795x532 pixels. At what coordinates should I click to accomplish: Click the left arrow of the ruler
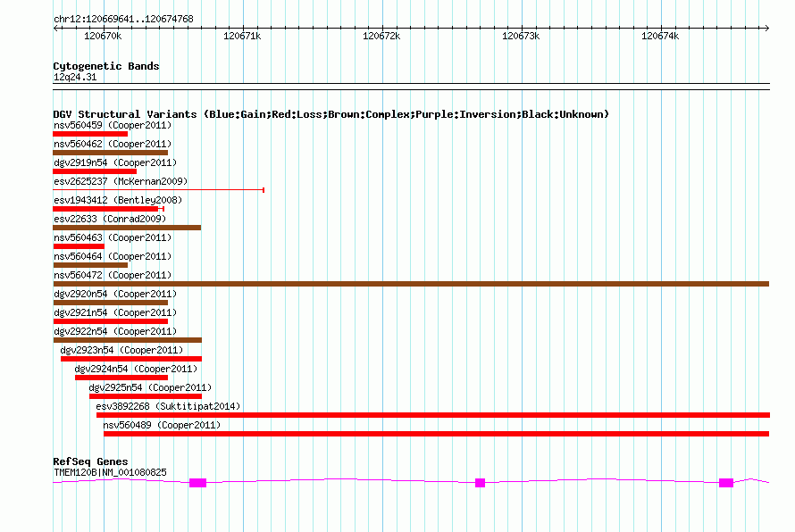pos(55,28)
